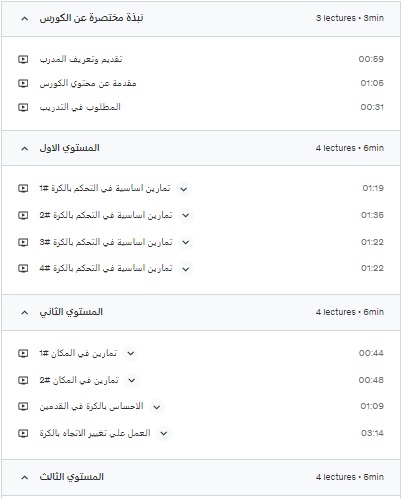
Task: Click video icon beside الاحساس بالكرة في القدمين
Action: (x=23, y=406)
